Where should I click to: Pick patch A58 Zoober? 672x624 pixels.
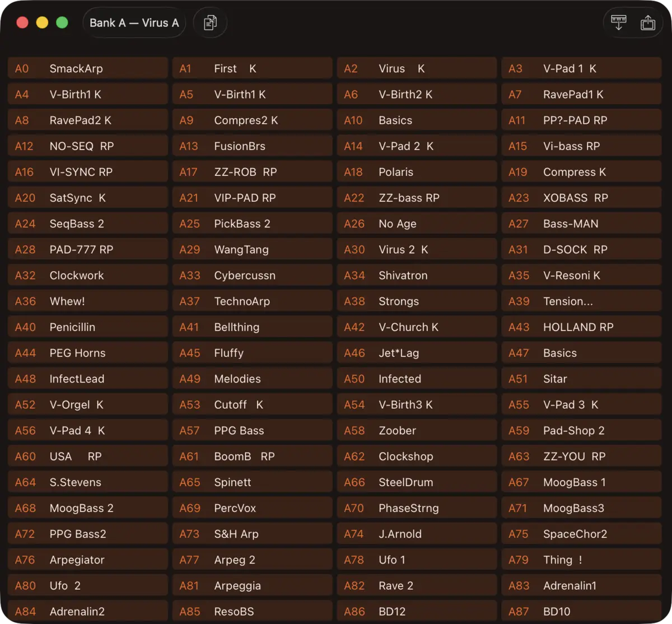pyautogui.click(x=417, y=431)
